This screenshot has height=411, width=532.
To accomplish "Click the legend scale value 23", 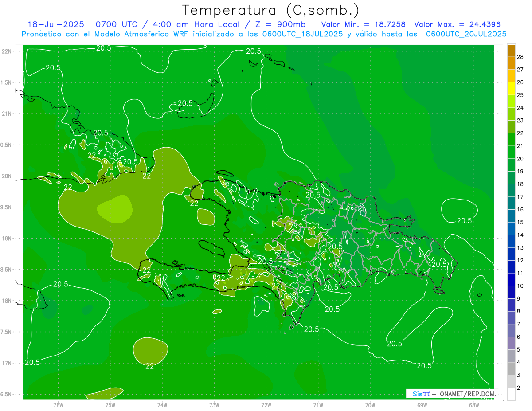I will coord(520,121).
